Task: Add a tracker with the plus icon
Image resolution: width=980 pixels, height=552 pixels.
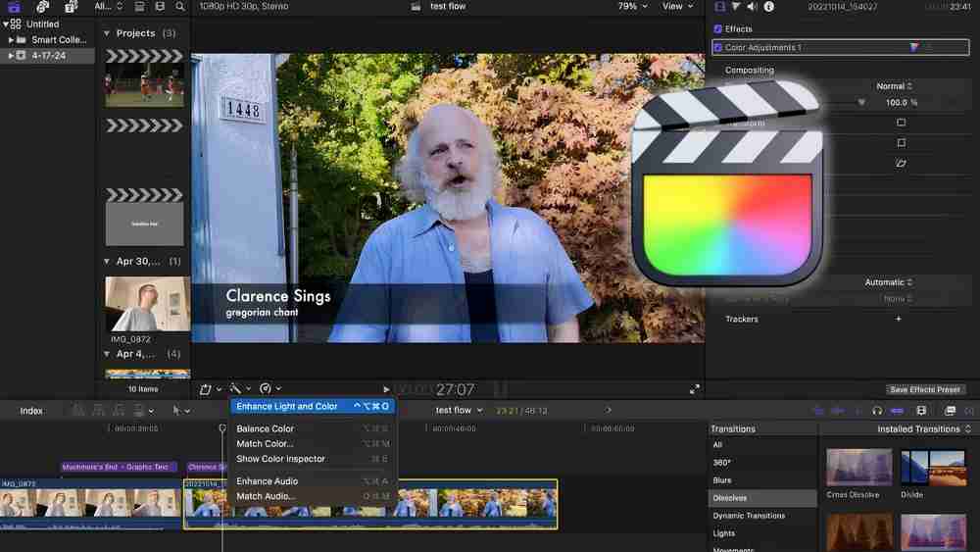Action: [x=898, y=319]
